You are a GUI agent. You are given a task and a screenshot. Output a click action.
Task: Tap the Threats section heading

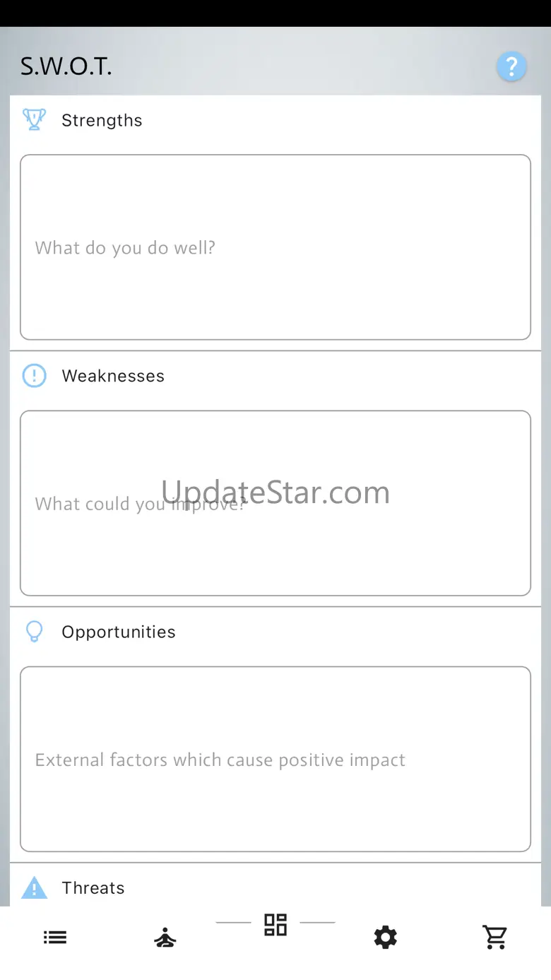tap(93, 887)
